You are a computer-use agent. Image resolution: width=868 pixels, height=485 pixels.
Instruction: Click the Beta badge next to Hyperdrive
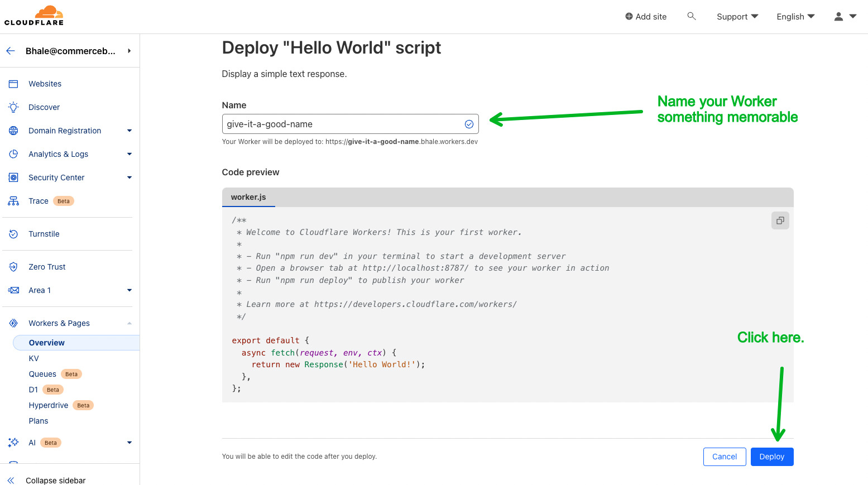coord(83,405)
